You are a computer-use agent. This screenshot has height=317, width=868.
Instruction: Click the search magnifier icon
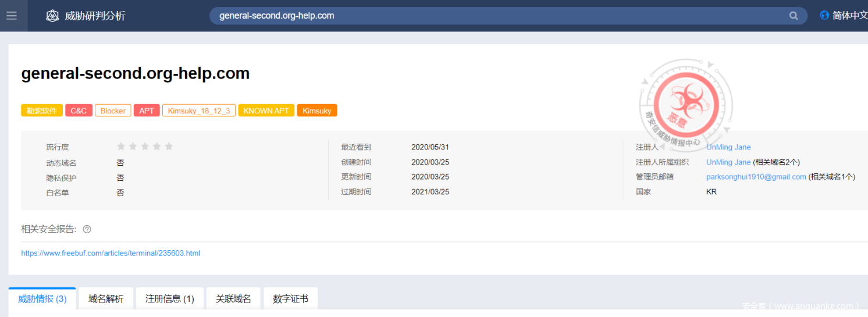[x=794, y=16]
